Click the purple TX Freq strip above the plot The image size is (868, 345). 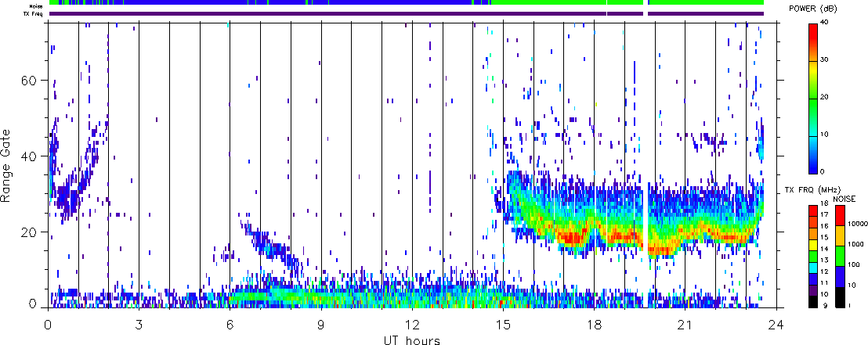point(407,13)
